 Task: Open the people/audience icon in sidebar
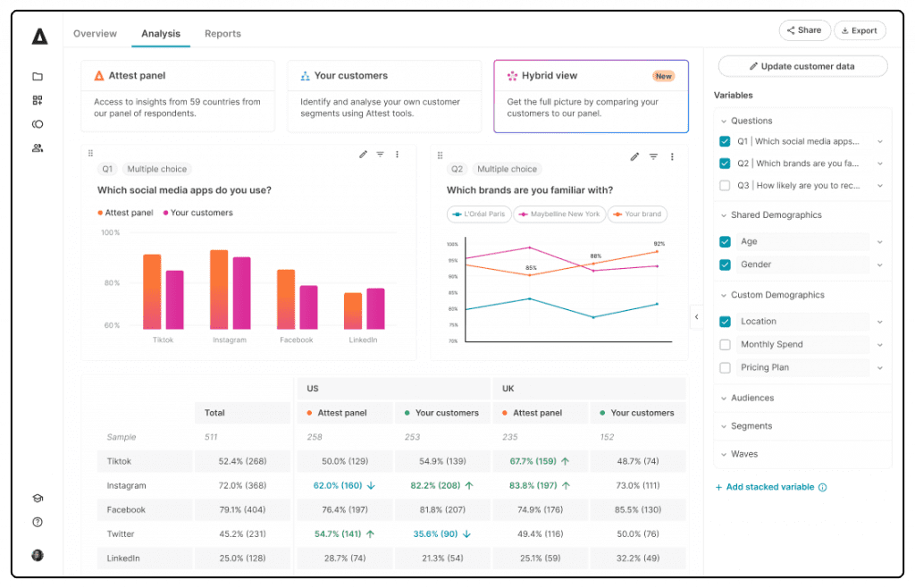coord(38,148)
